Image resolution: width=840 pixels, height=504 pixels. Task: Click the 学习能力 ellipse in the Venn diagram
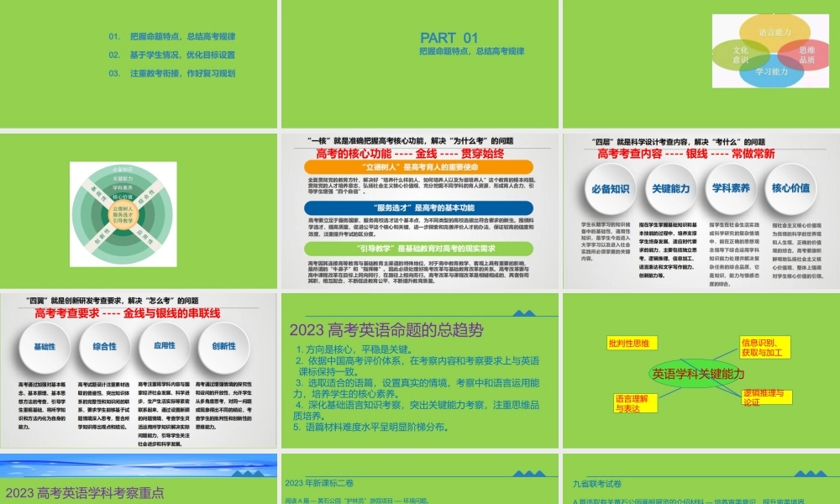[x=771, y=71]
